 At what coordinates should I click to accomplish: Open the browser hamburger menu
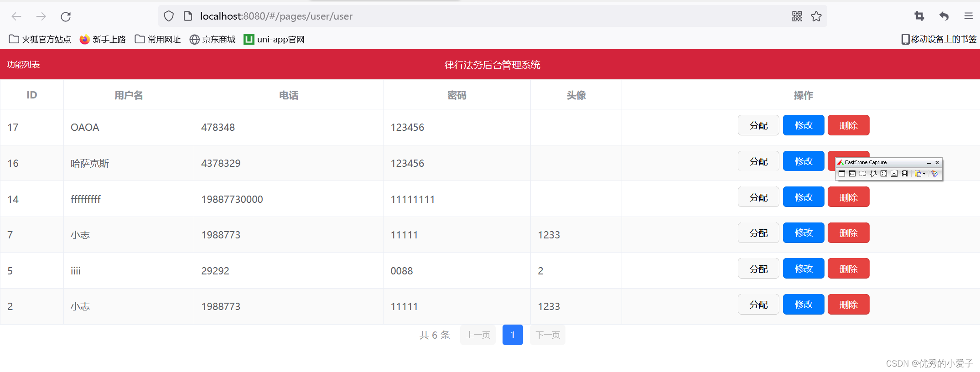click(x=969, y=16)
